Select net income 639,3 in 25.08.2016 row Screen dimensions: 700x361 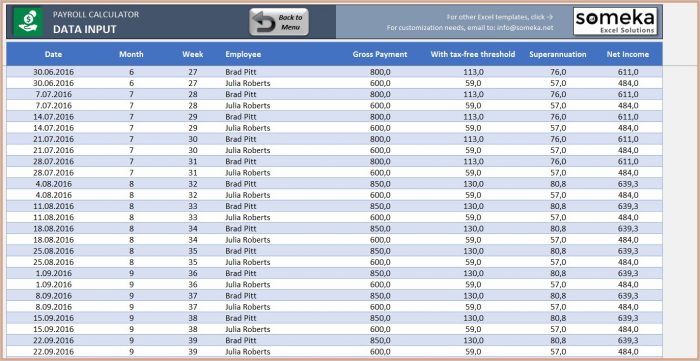[628, 251]
